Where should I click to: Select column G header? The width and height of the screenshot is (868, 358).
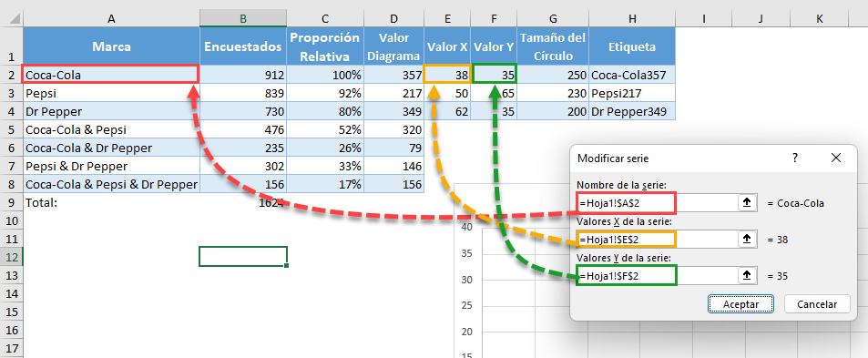coord(553,19)
